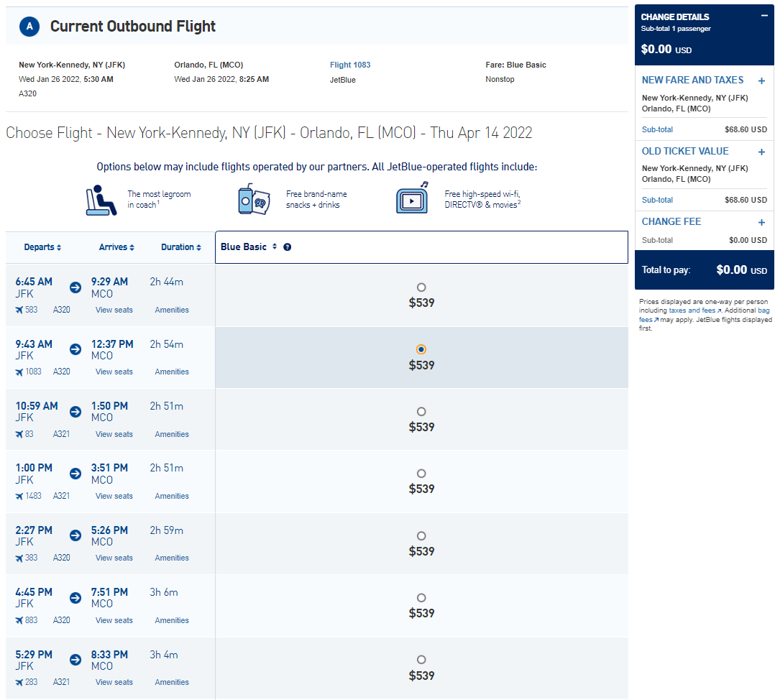Image resolution: width=775 pixels, height=700 pixels.
Task: Open View seats for the 10:59 AM flight
Action: click(114, 434)
